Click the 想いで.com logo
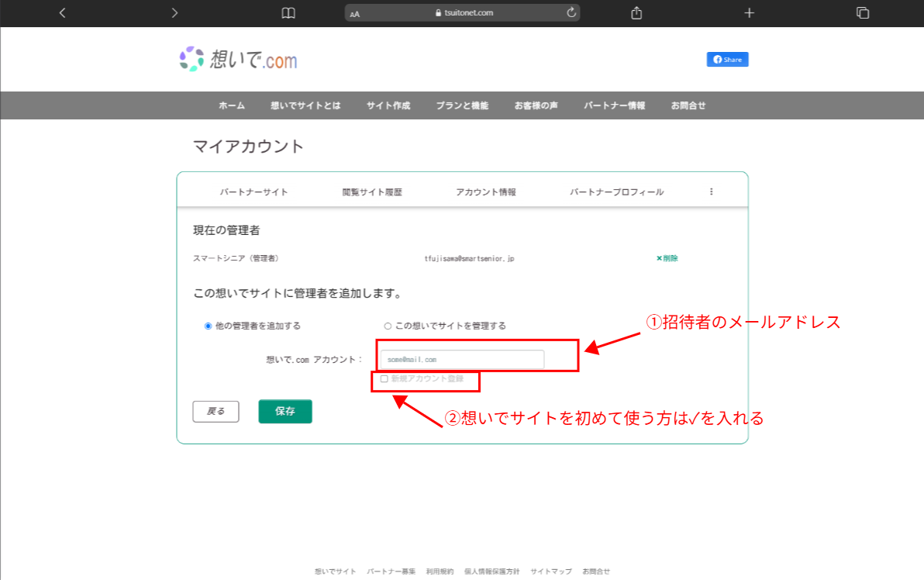 click(238, 60)
